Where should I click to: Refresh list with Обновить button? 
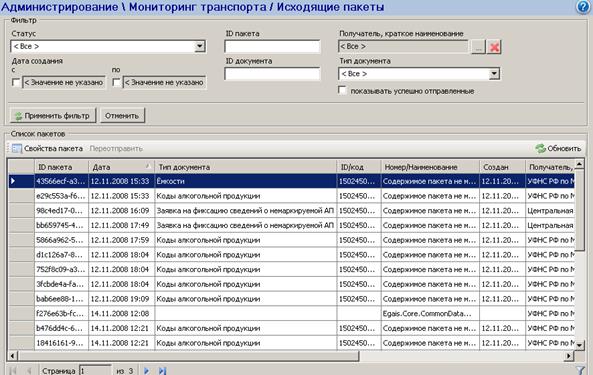tap(558, 149)
